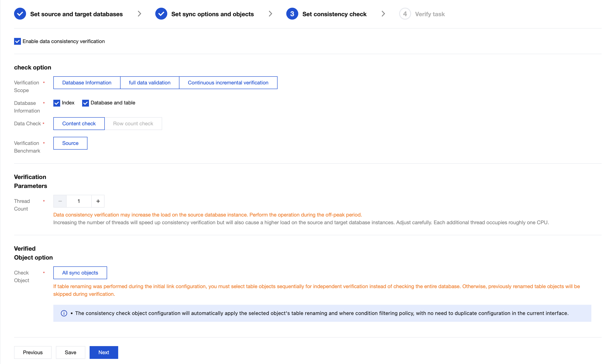Click the step 3 number circle
Image resolution: width=608 pixels, height=364 pixels.
pos(292,14)
